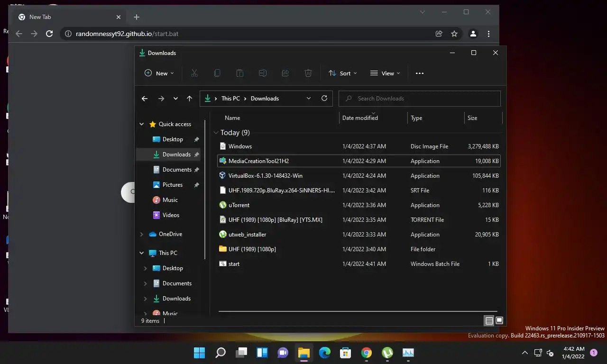Screen dimensions: 607x364
Task: Launch Microsoft Edge from taskbar
Action: [x=325, y=353]
